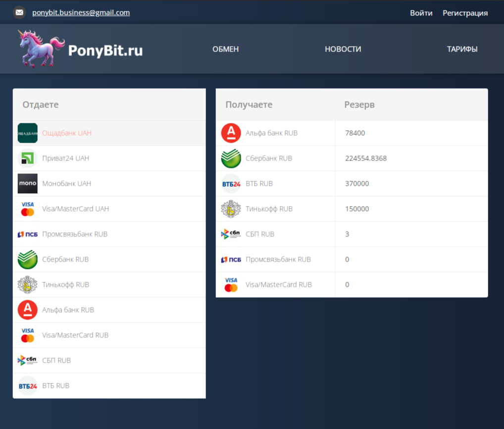Image resolution: width=504 pixels, height=429 pixels.
Task: Choose Сбербанк RUB in Получаете table
Action: (269, 158)
